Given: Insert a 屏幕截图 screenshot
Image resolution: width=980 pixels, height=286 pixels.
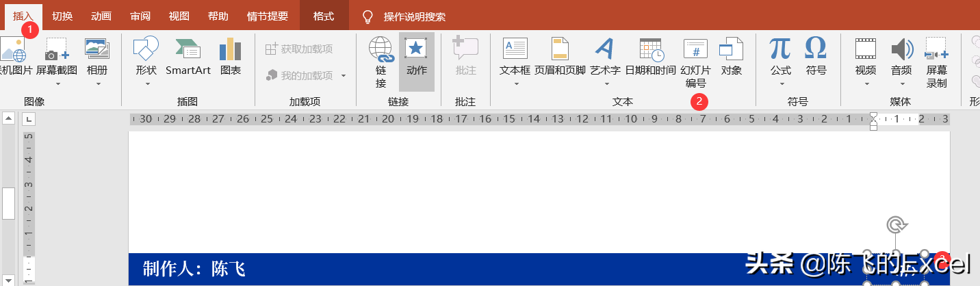Looking at the screenshot, I should [57, 56].
